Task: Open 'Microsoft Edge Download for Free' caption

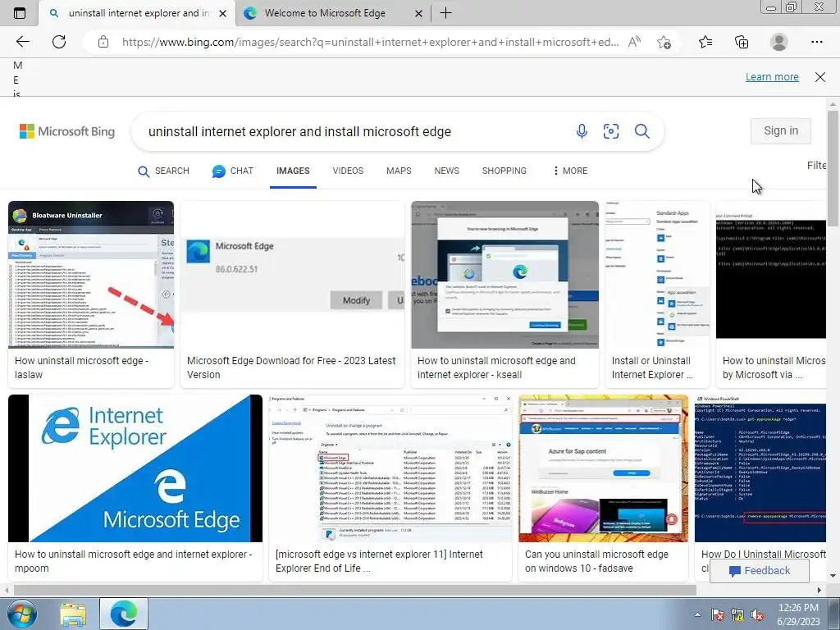Action: [x=291, y=367]
